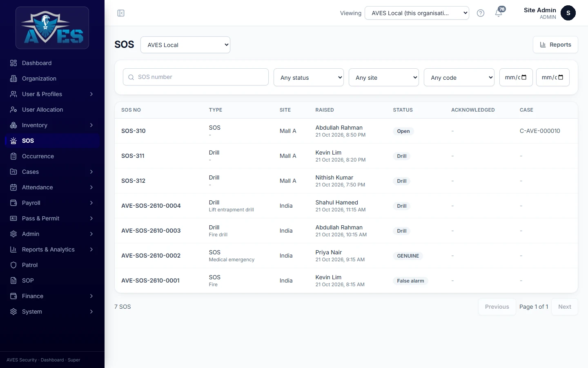This screenshot has height=368, width=588.
Task: Click the Reports button
Action: (x=555, y=45)
